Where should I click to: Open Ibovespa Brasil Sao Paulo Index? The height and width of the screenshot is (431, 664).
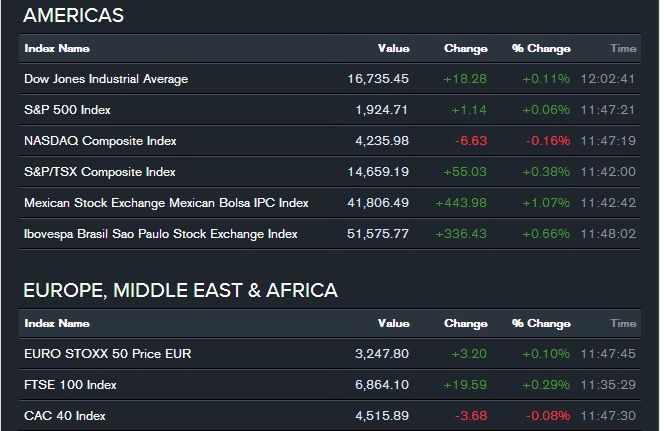pos(160,234)
